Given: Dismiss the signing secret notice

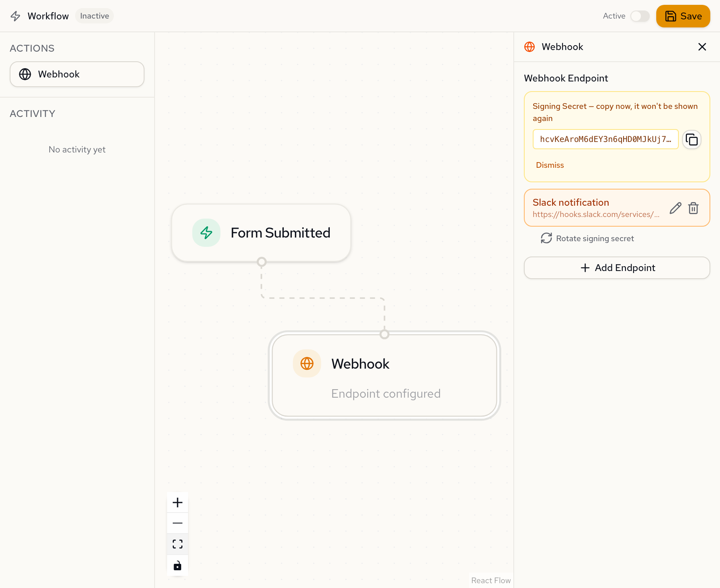Looking at the screenshot, I should click(550, 165).
